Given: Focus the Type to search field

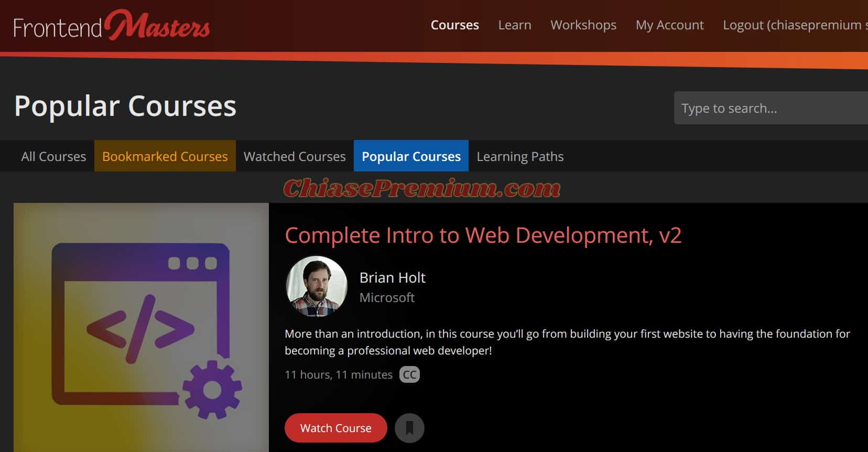Looking at the screenshot, I should [771, 108].
